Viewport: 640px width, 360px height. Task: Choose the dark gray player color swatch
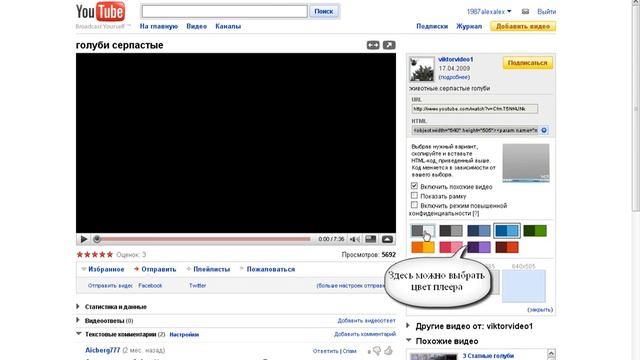pos(451,231)
